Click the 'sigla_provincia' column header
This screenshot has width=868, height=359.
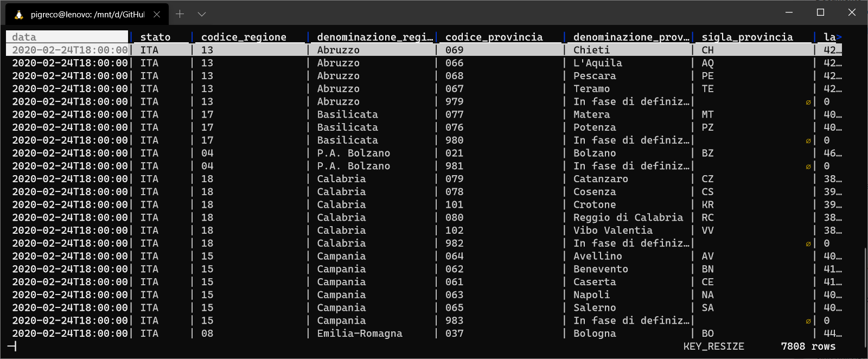tap(747, 37)
